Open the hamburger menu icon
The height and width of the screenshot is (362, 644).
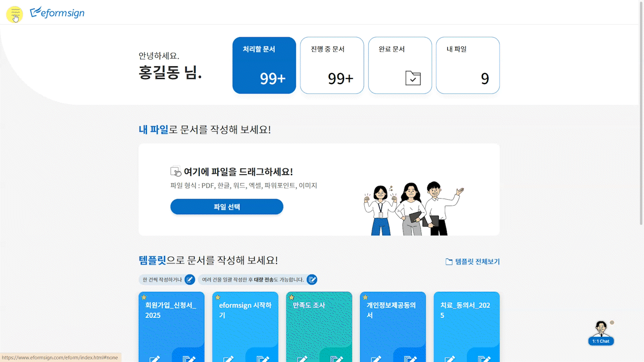(15, 14)
